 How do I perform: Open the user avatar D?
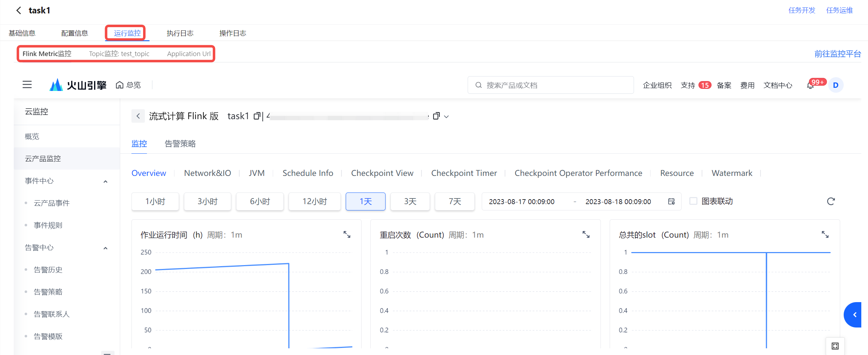(x=836, y=85)
